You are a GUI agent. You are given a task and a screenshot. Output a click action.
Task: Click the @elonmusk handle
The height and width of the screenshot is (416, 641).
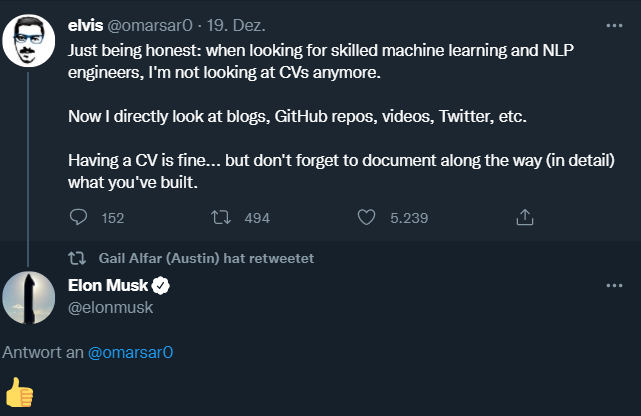pyautogui.click(x=110, y=308)
